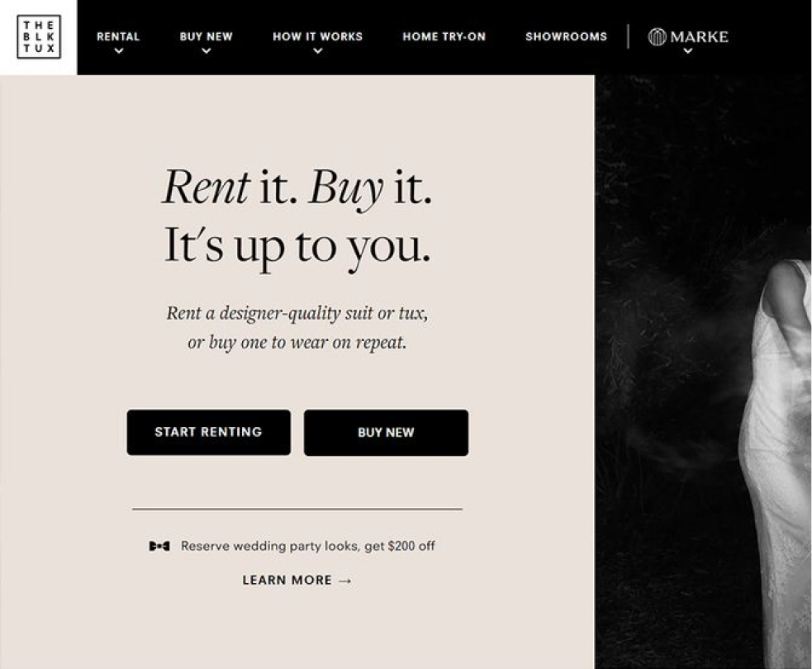
Task: Open Buy New in navigation bar
Action: (x=207, y=37)
